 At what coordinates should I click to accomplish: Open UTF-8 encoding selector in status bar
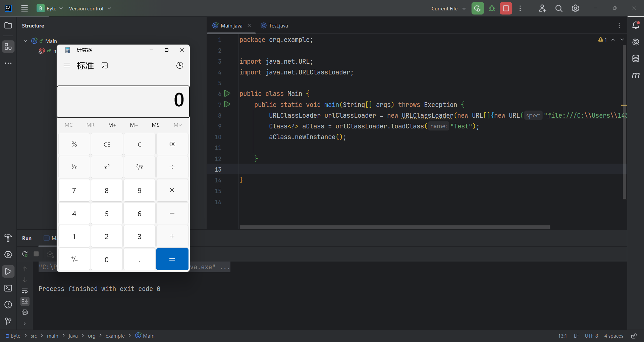(591, 336)
